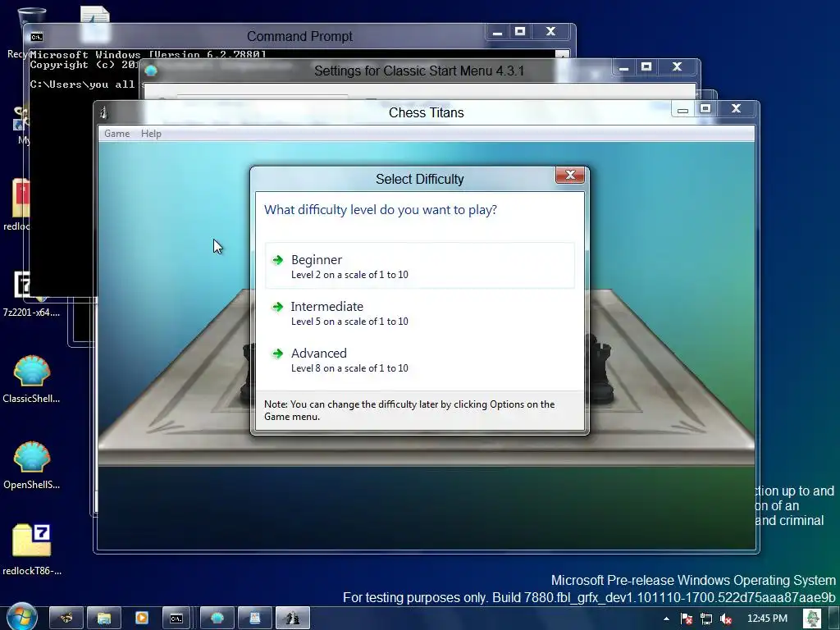Image resolution: width=840 pixels, height=630 pixels.
Task: Choose the Intermediate difficulty option
Action: tap(419, 313)
